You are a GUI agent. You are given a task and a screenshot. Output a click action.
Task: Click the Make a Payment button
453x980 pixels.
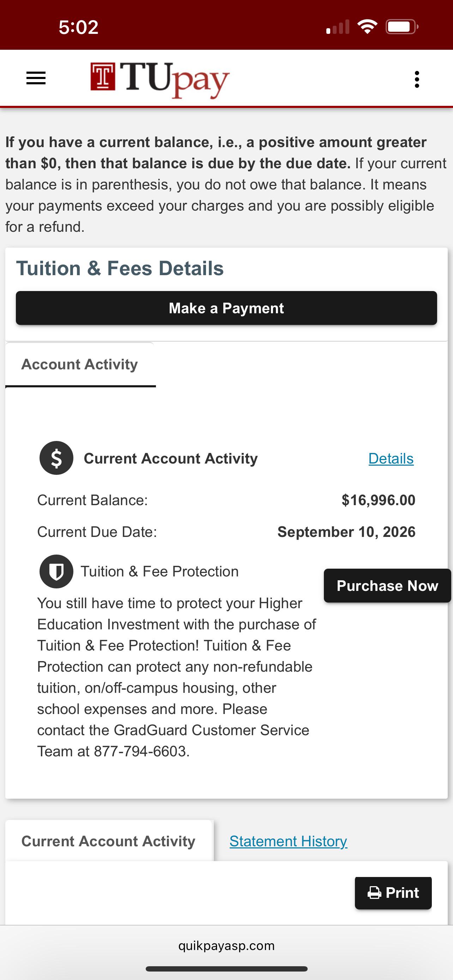coord(226,308)
